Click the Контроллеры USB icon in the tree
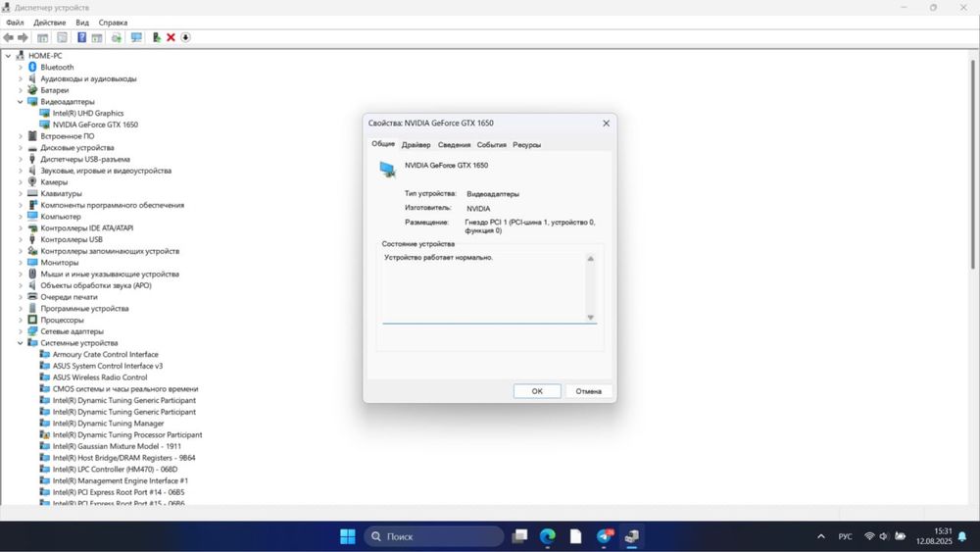This screenshot has height=552, width=980. (32, 239)
